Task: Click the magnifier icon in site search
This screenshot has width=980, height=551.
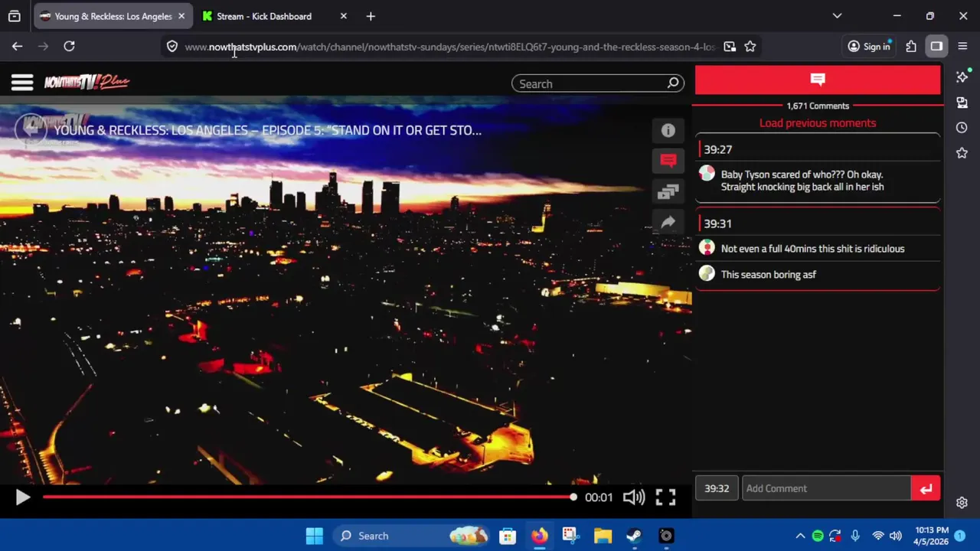Action: point(673,83)
